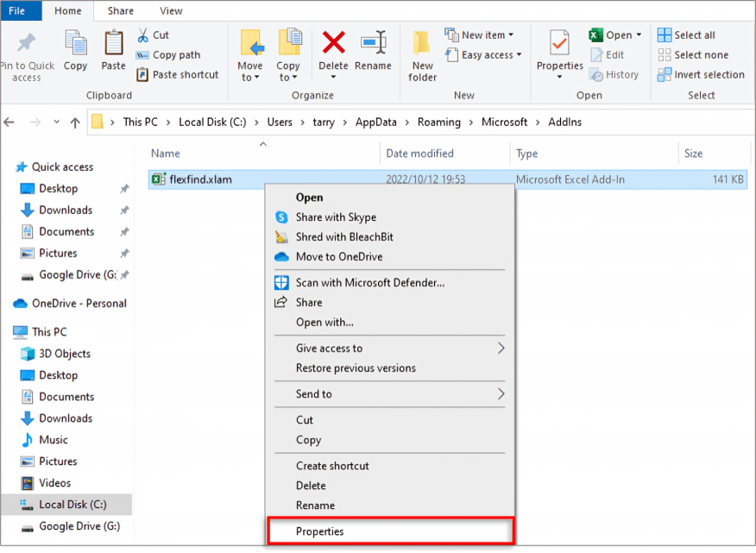Click the Microsoft Defender shield icon

(281, 282)
